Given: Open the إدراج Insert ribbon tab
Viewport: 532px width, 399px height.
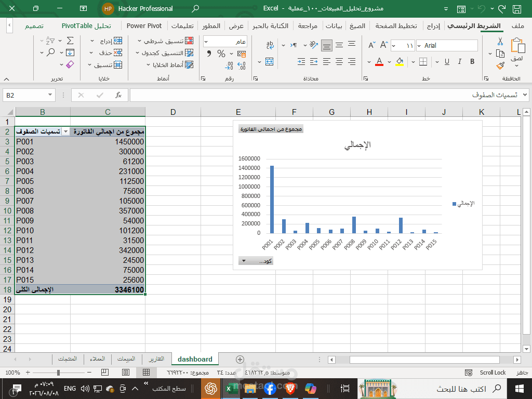Looking at the screenshot, I should pyautogui.click(x=433, y=26).
